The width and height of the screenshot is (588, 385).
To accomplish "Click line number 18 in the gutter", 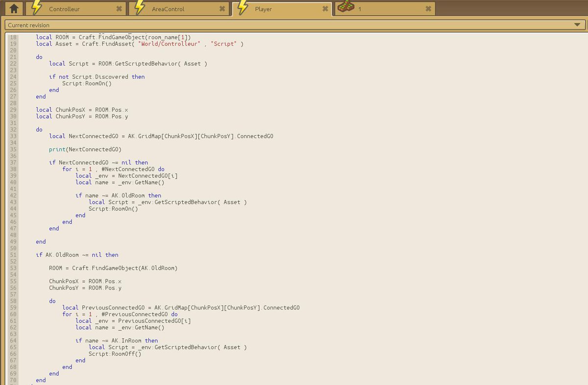I will tap(13, 37).
